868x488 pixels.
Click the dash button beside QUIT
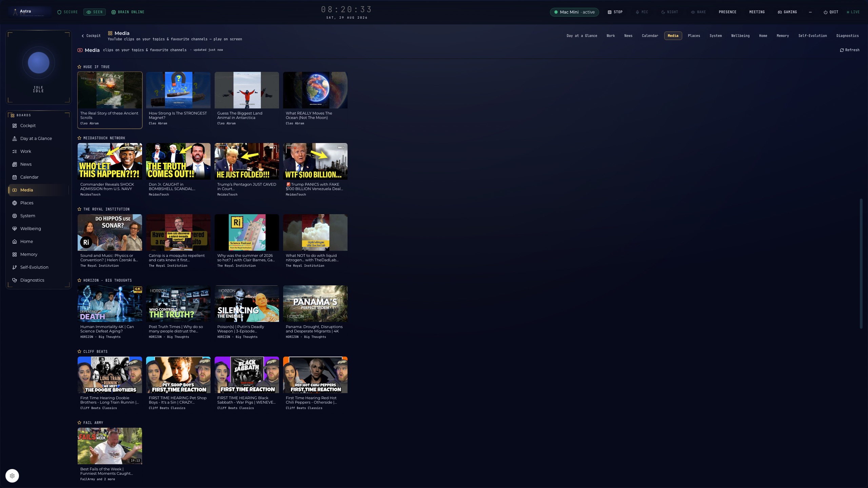(x=810, y=12)
